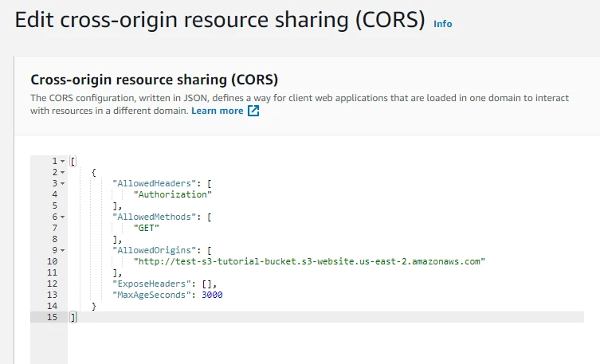Screen dimensions: 600x364
Task: Open the Info link next to page title
Action: click(x=442, y=24)
